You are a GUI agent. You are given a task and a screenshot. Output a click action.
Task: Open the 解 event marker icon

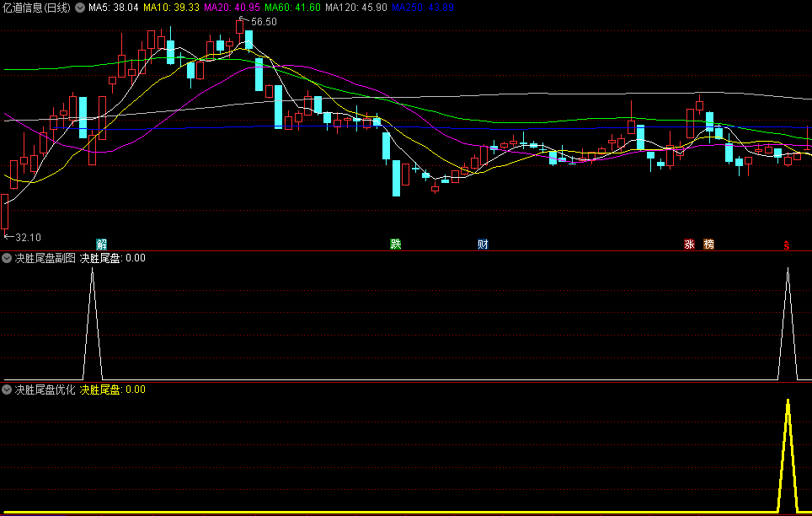point(101,245)
